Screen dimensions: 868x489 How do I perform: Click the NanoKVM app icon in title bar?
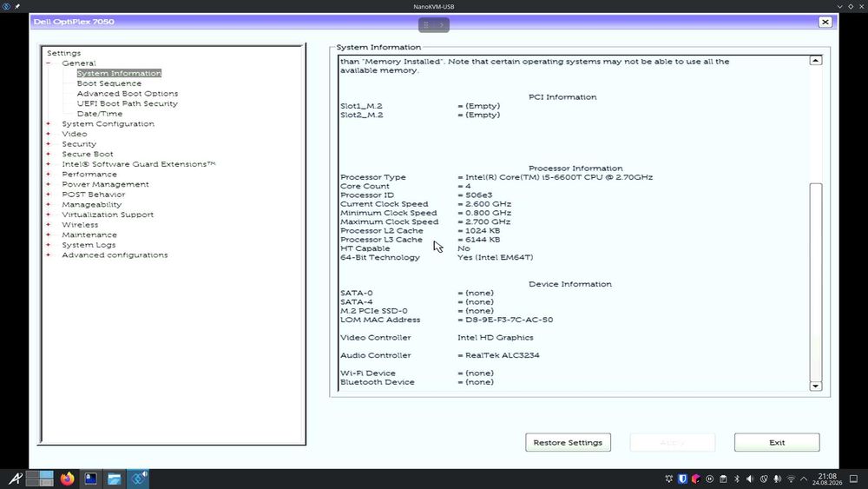[x=6, y=6]
